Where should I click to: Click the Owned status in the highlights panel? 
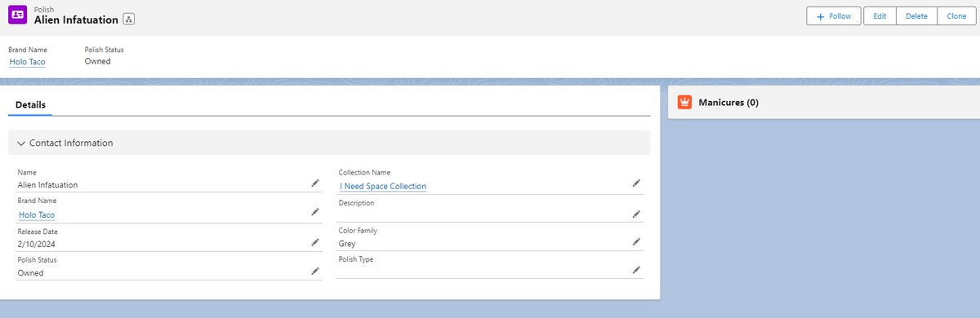point(97,61)
